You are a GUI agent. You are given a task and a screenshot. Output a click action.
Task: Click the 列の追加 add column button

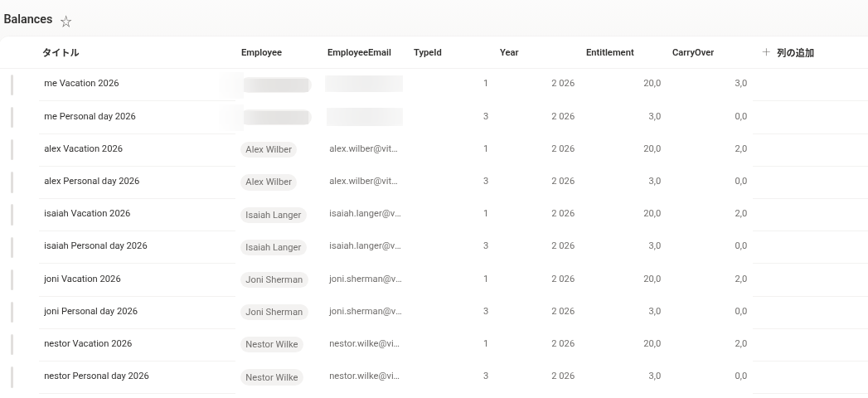coord(788,52)
